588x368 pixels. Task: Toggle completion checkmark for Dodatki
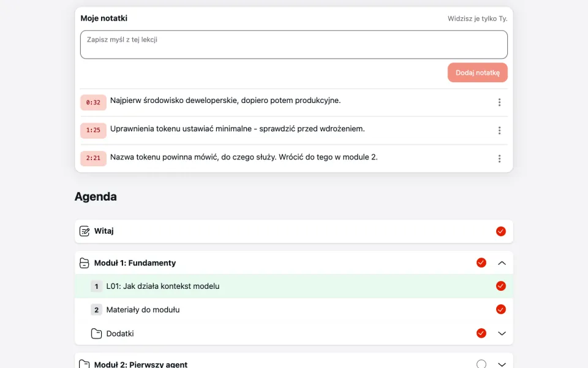point(481,333)
